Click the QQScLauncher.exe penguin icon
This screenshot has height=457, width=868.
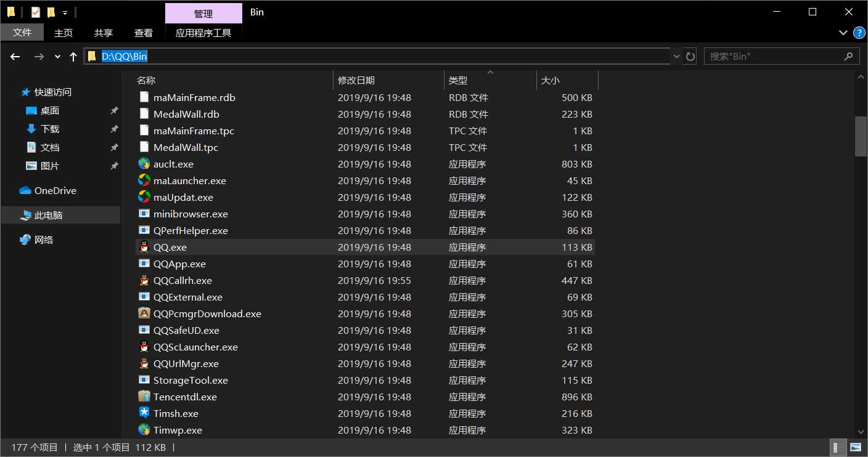pos(144,347)
